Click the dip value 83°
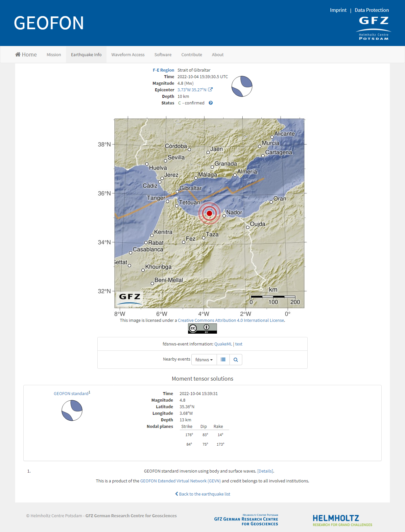405x532 pixels. (205, 435)
